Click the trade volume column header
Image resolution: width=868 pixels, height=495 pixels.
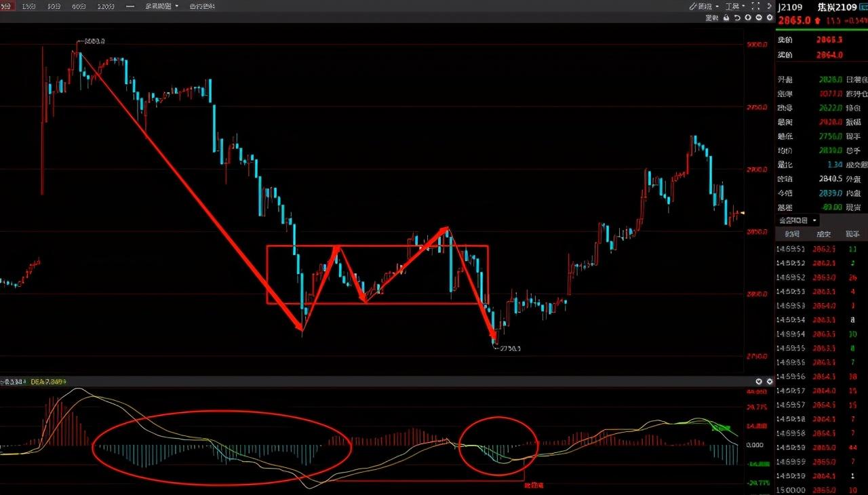(852, 234)
